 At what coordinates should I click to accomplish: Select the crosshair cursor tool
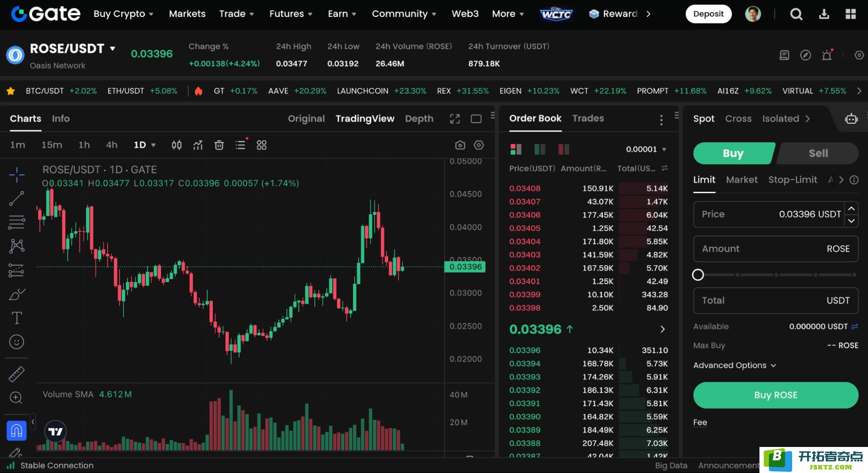point(17,174)
